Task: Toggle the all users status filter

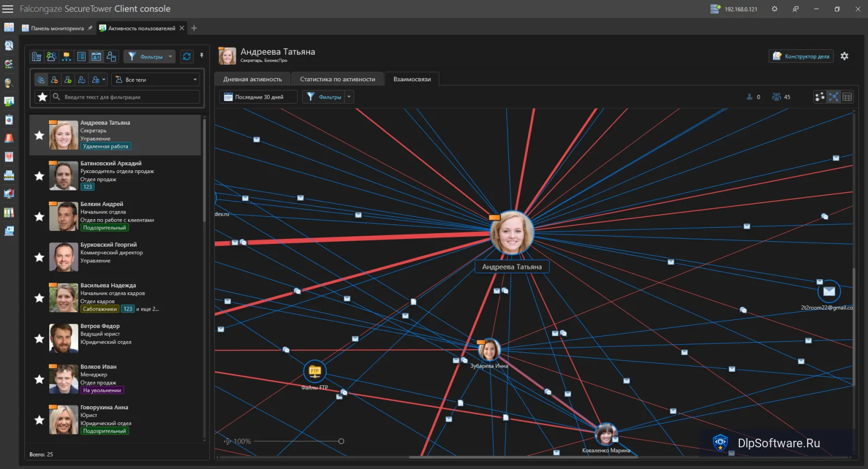Action: click(x=41, y=80)
